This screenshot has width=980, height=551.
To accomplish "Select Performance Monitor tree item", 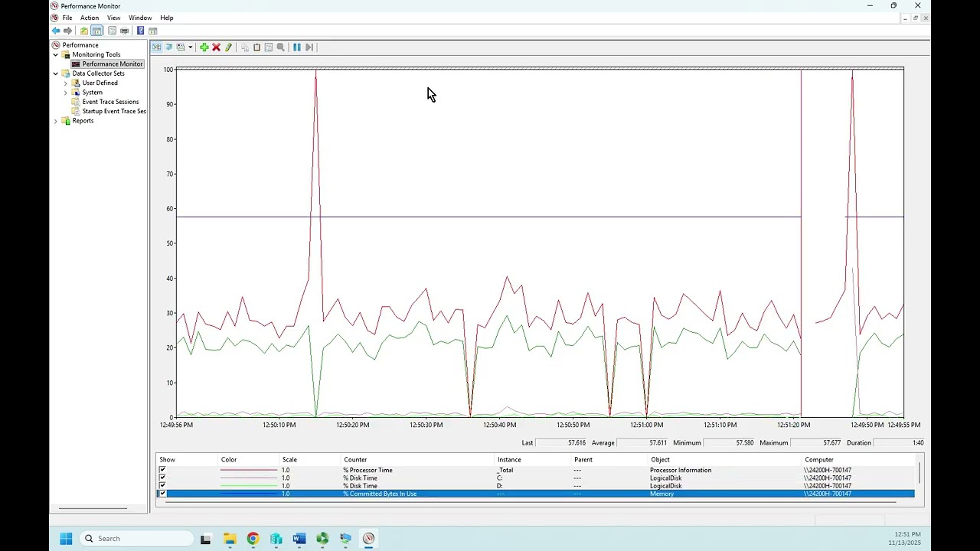I will [x=113, y=64].
